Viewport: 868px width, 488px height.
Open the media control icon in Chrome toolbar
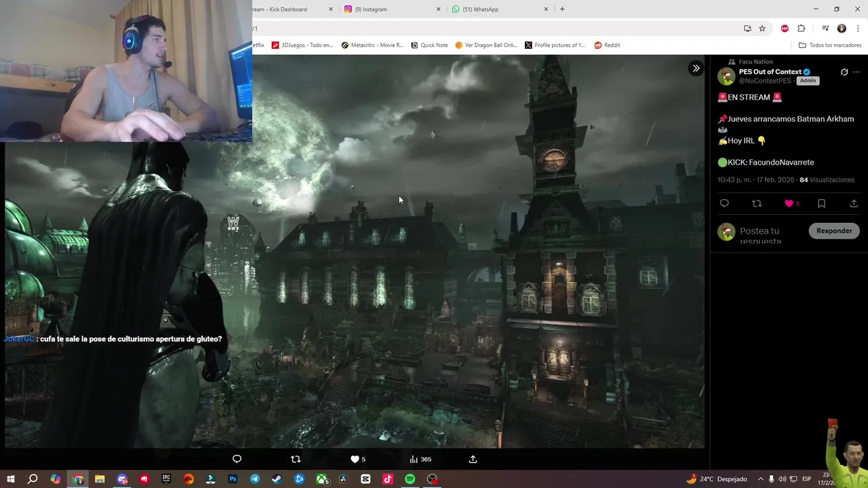pyautogui.click(x=825, y=28)
